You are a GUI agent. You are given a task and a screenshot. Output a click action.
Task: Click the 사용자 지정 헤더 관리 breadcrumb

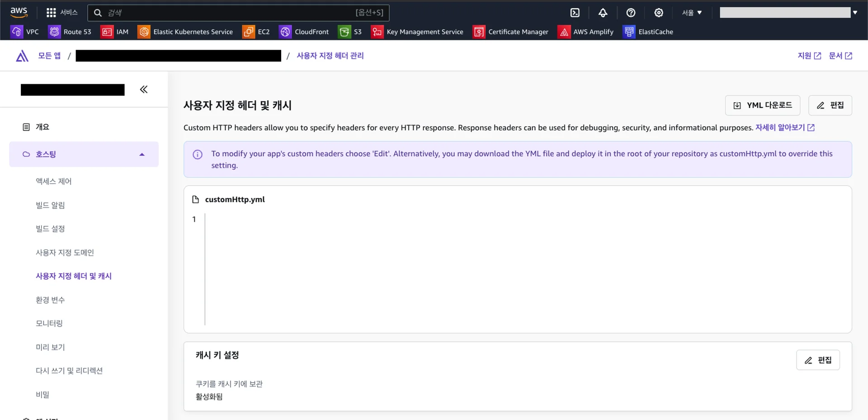click(x=330, y=56)
